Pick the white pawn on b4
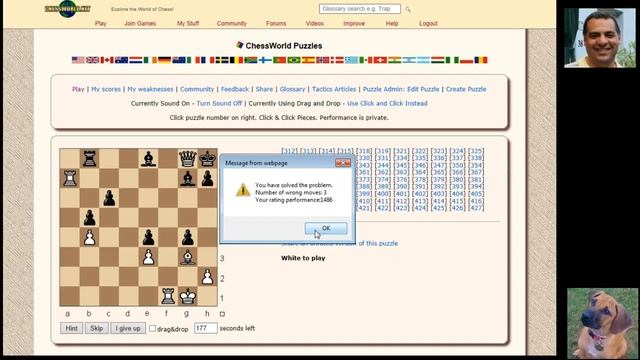This screenshot has height=360, width=640. click(89, 238)
